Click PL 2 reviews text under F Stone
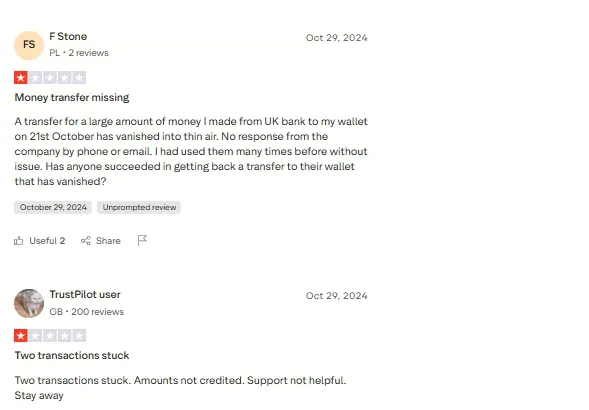Viewport: 589px width, 410px height. click(x=79, y=53)
